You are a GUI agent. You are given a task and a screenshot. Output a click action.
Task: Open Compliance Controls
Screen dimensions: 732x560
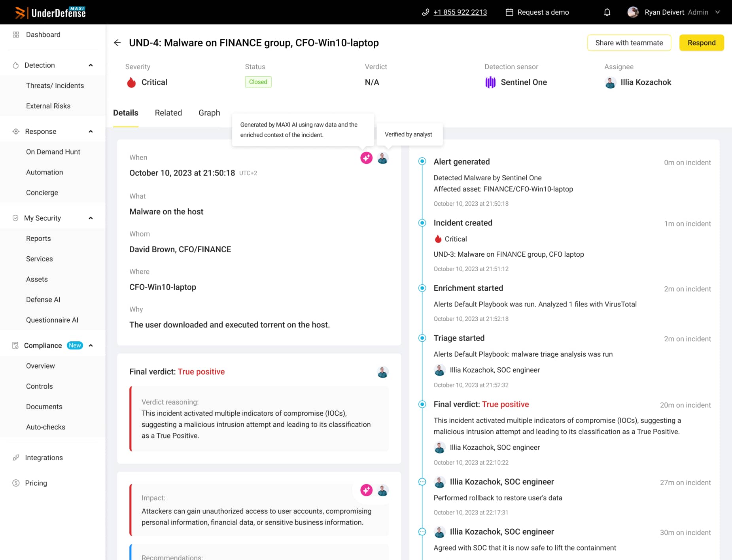[40, 386]
